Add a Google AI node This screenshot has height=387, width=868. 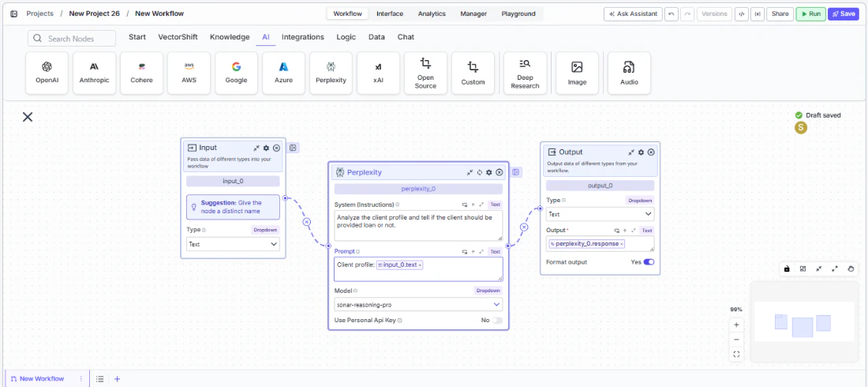click(237, 73)
